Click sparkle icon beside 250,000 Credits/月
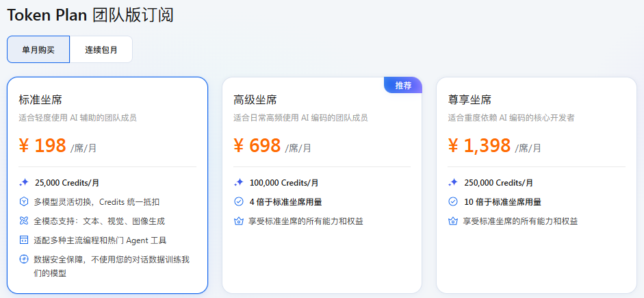This screenshot has width=644, height=298. (x=453, y=183)
